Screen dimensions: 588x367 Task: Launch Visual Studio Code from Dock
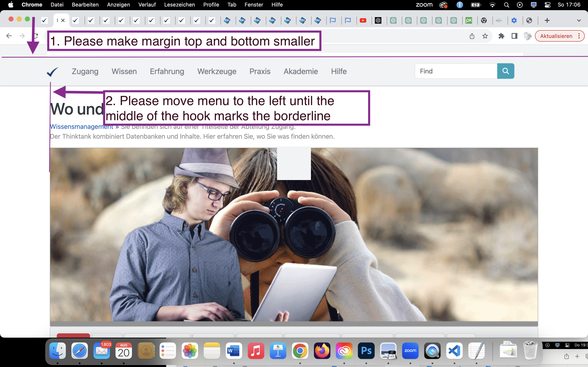454,350
